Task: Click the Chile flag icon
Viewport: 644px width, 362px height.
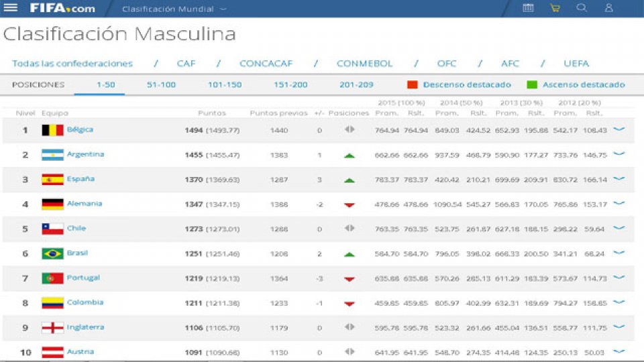Action: (x=52, y=229)
